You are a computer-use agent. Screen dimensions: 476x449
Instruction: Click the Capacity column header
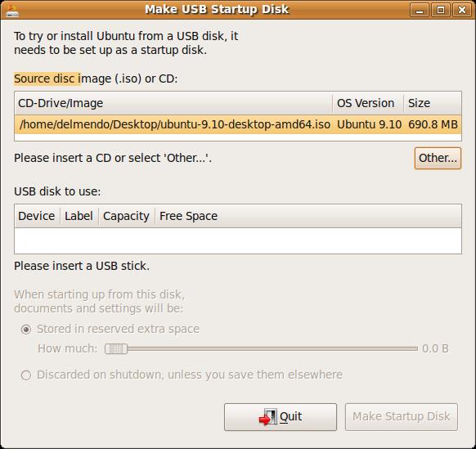tap(127, 216)
